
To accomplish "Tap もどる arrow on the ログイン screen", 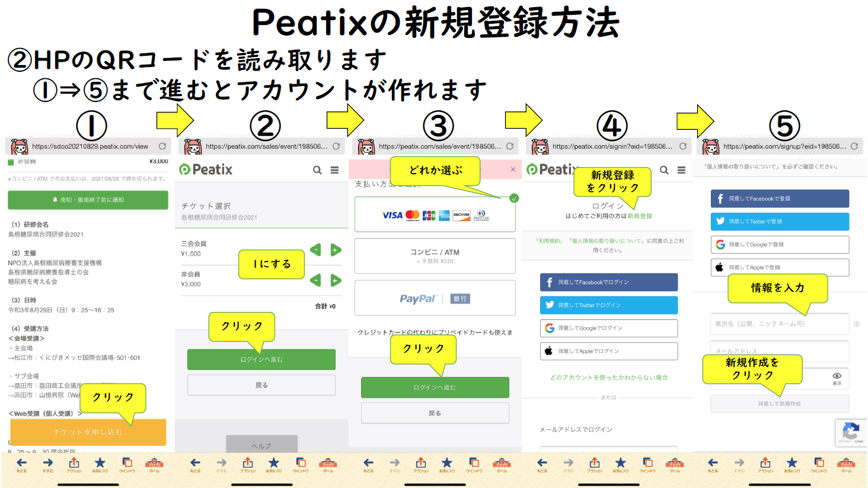I will click(x=542, y=465).
